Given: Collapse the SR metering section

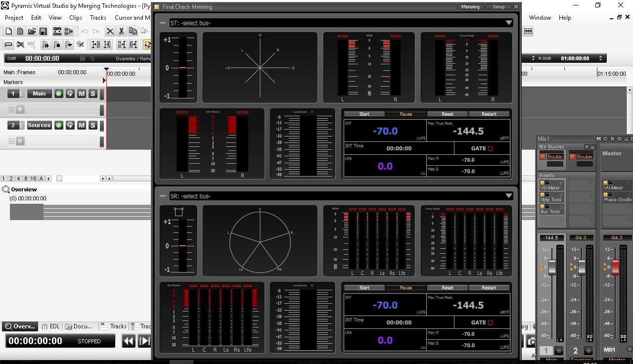Looking at the screenshot, I should [x=162, y=196].
